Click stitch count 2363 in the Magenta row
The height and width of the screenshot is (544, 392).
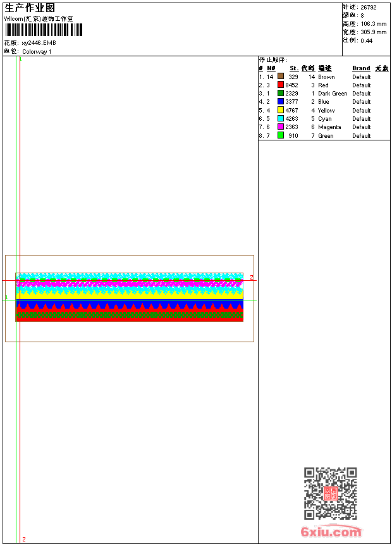click(x=291, y=127)
